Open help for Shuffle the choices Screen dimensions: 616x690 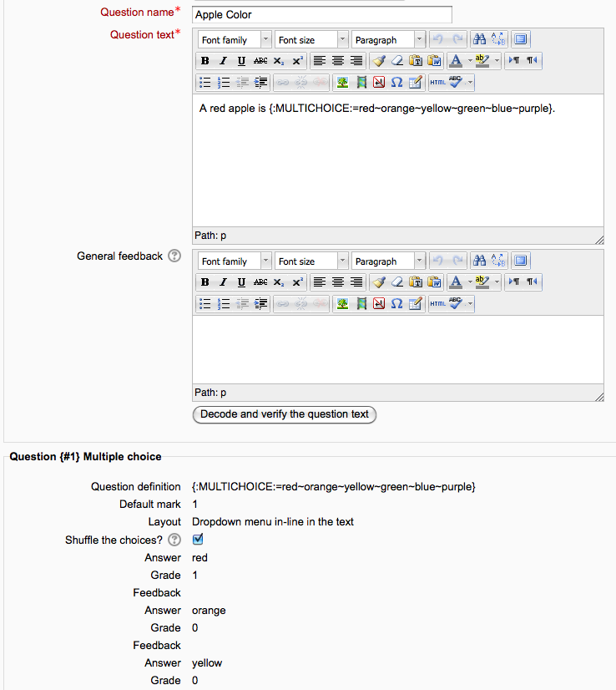click(x=174, y=540)
